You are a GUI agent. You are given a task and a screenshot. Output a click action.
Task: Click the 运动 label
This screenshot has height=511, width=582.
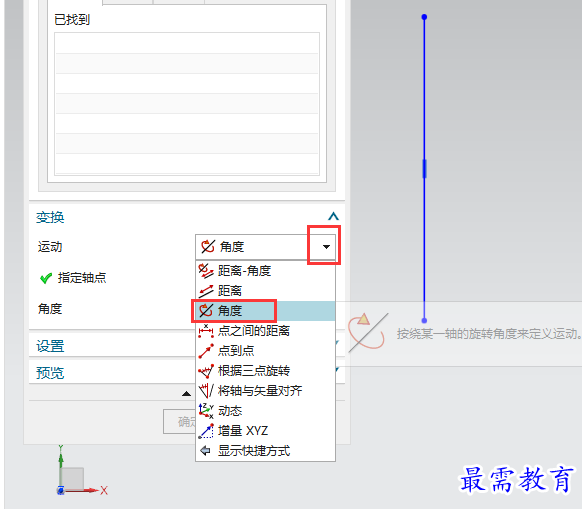[50, 247]
